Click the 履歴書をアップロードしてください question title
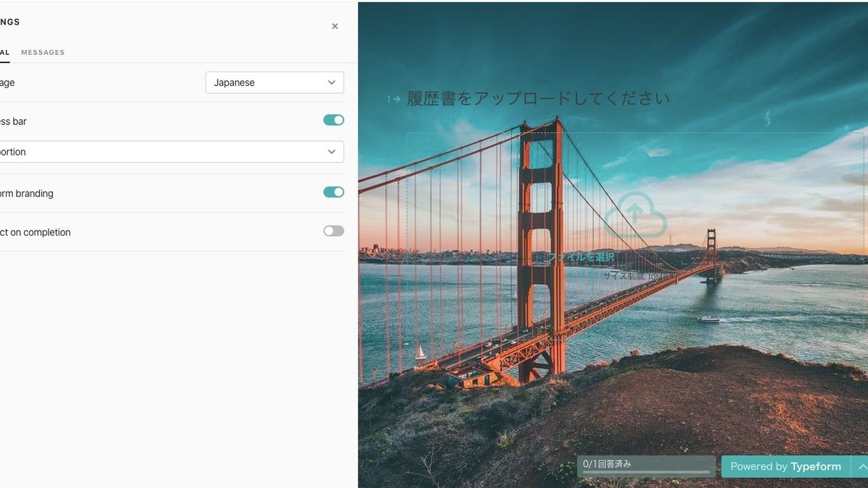The image size is (868, 488). point(537,99)
